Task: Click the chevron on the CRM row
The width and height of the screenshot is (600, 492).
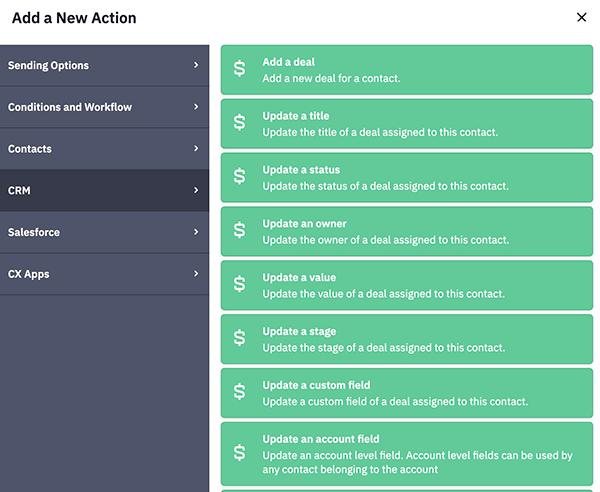Action: coord(196,190)
